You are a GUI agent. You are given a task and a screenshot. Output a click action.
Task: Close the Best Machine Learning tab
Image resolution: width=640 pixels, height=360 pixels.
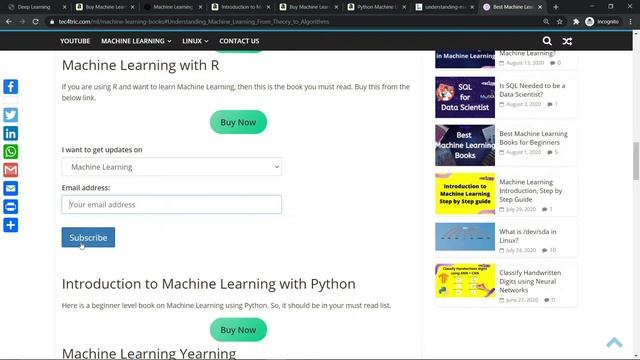(x=540, y=7)
